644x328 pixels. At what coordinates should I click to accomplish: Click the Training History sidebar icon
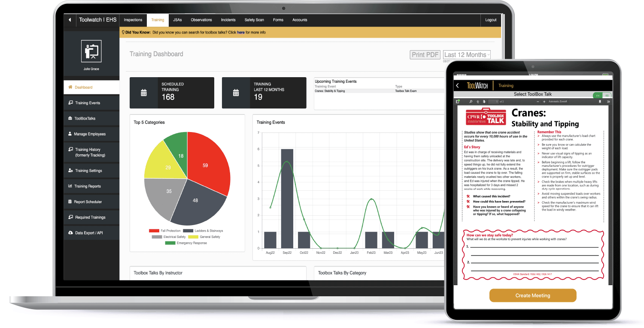pos(70,149)
